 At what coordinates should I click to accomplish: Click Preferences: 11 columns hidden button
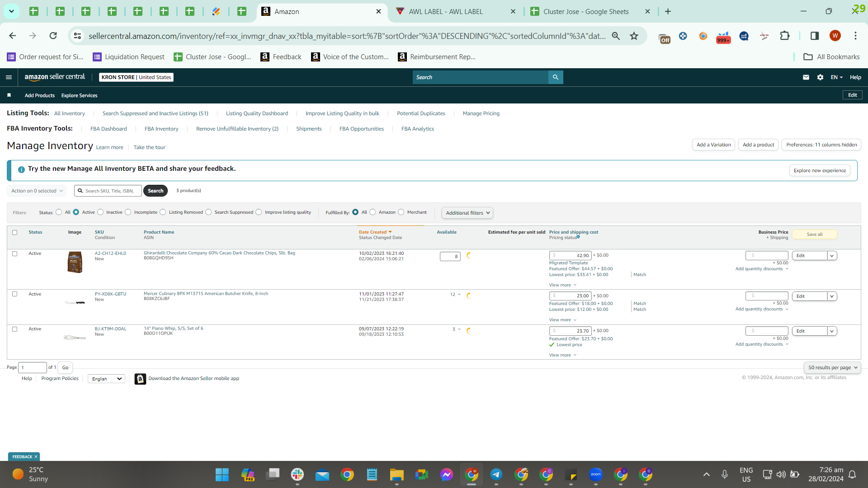click(x=821, y=145)
